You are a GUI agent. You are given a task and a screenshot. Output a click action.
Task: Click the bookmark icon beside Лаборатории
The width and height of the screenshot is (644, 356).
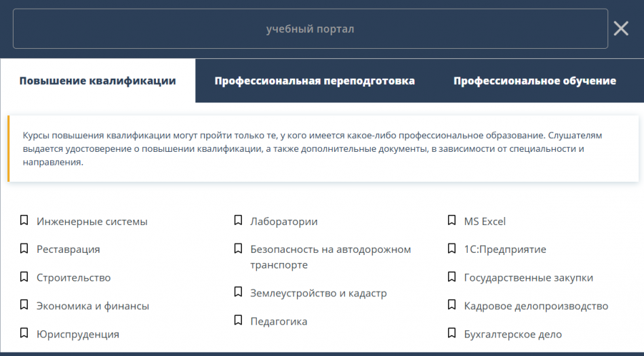coord(238,220)
